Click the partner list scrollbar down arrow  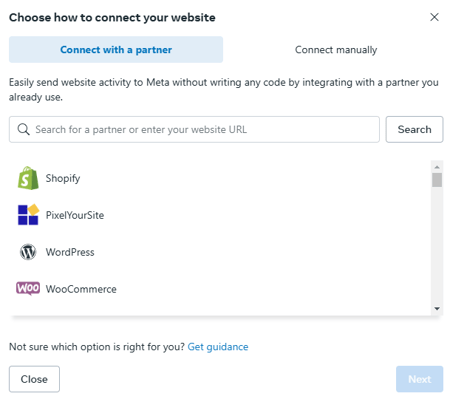437,309
